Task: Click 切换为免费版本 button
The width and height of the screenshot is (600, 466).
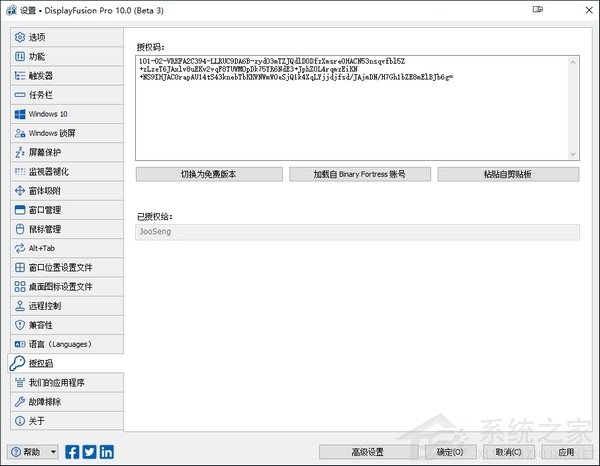Action: click(209, 174)
